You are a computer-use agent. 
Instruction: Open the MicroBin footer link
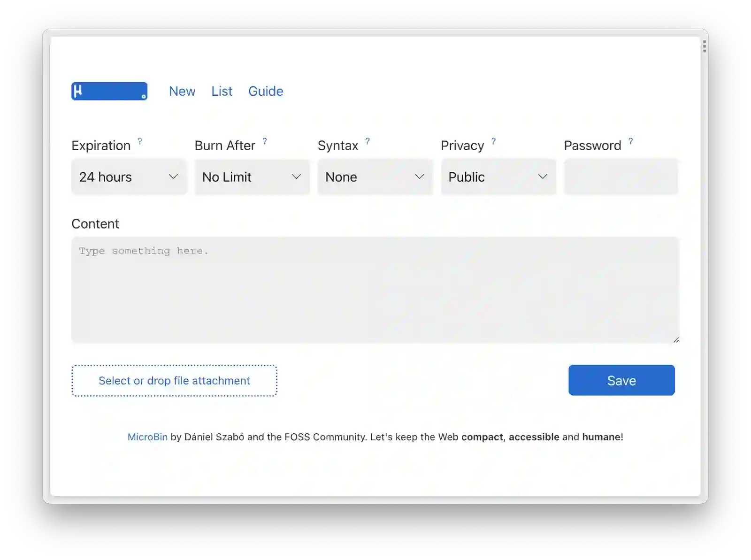coord(147,437)
